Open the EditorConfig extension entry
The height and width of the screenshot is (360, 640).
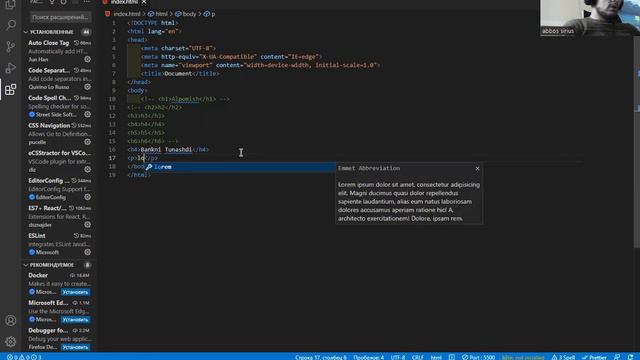click(x=59, y=189)
